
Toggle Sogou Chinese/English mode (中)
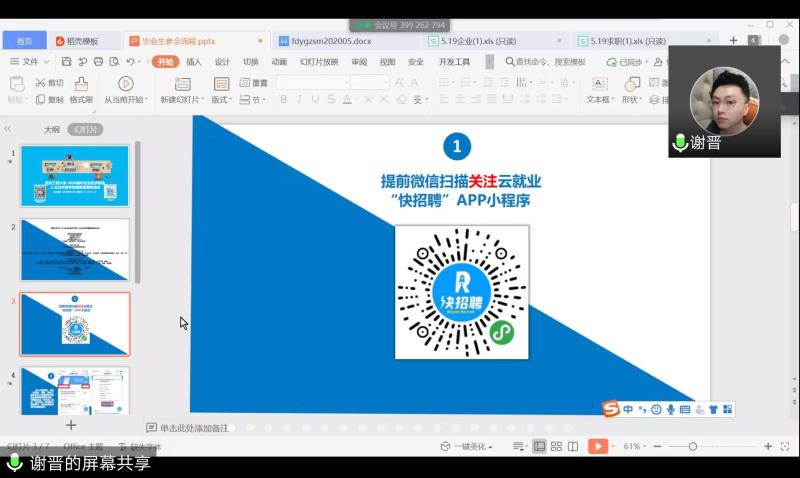tap(628, 409)
